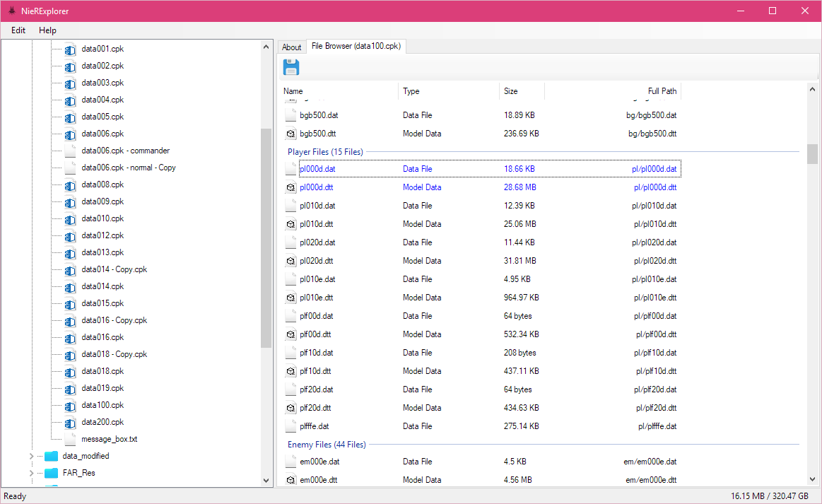The image size is (822, 504).
Task: Select data012.cpk in the tree
Action: tap(102, 235)
